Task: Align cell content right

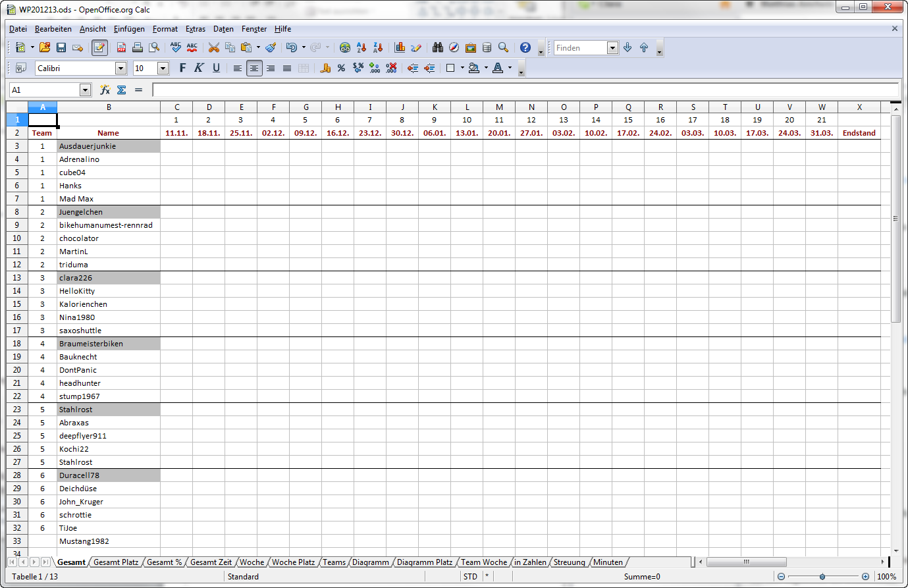Action: tap(271, 68)
